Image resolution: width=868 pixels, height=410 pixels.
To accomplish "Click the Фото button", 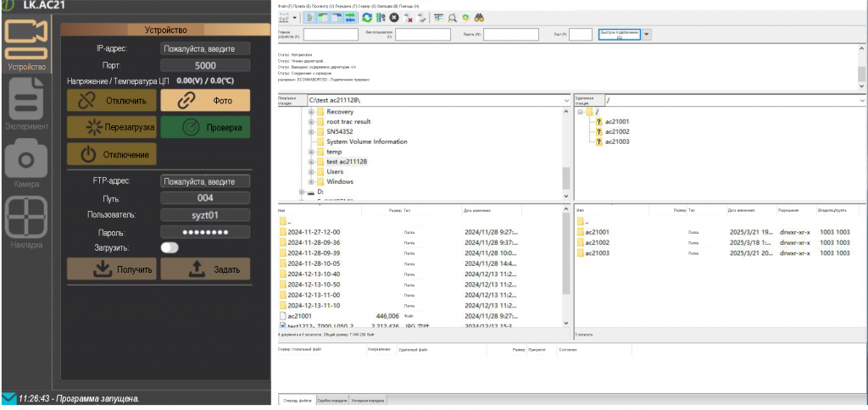I will click(x=205, y=101).
